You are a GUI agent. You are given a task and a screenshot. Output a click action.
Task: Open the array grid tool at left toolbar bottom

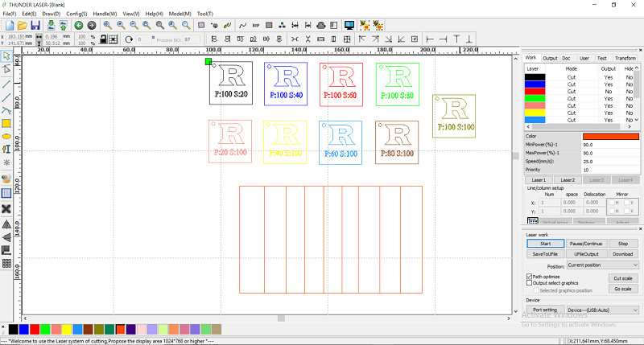[6, 263]
